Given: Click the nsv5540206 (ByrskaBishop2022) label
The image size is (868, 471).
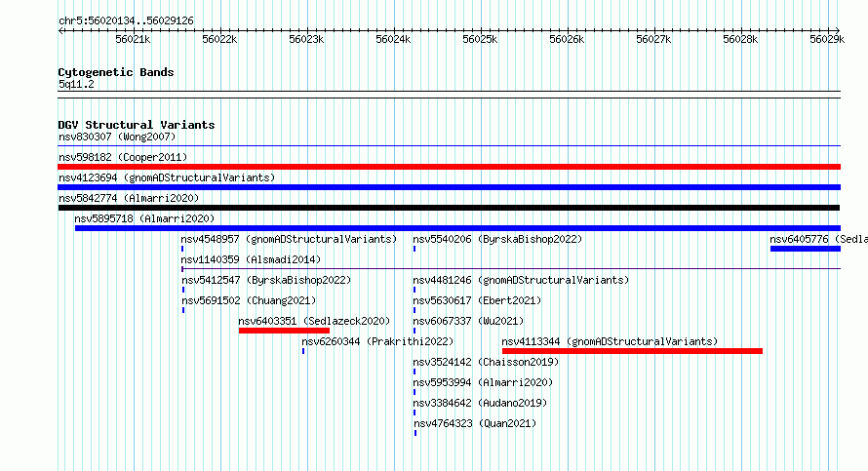Looking at the screenshot, I should point(497,239).
